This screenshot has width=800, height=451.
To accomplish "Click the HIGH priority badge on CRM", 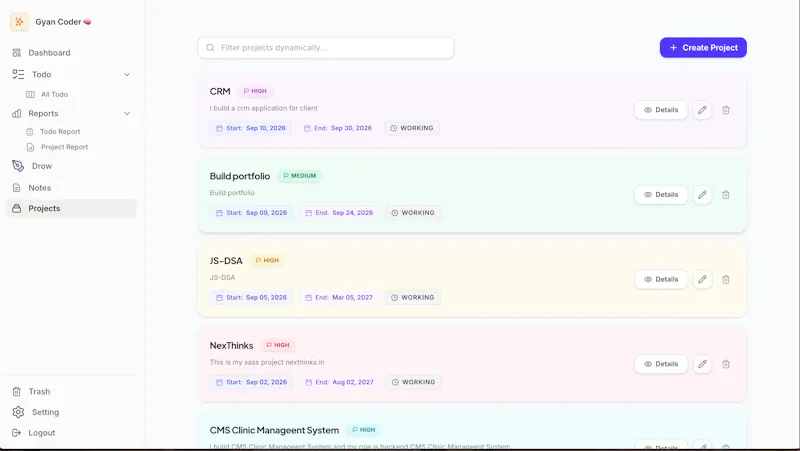I will point(255,91).
